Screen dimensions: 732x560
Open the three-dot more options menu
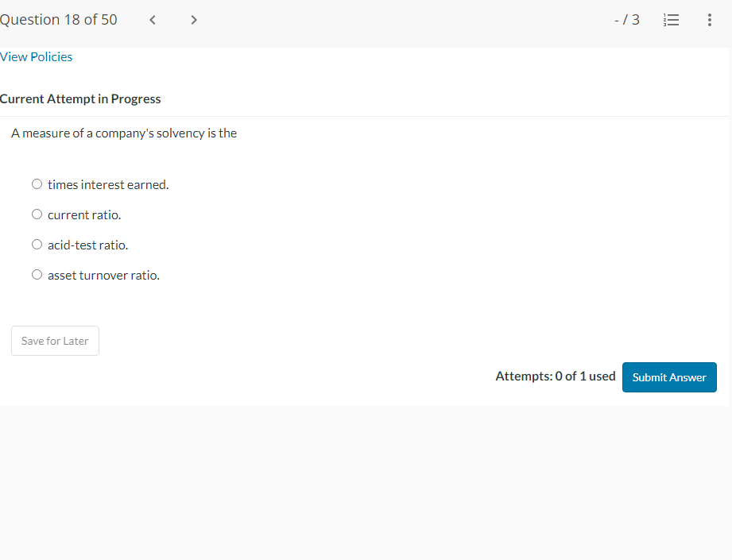pyautogui.click(x=709, y=20)
